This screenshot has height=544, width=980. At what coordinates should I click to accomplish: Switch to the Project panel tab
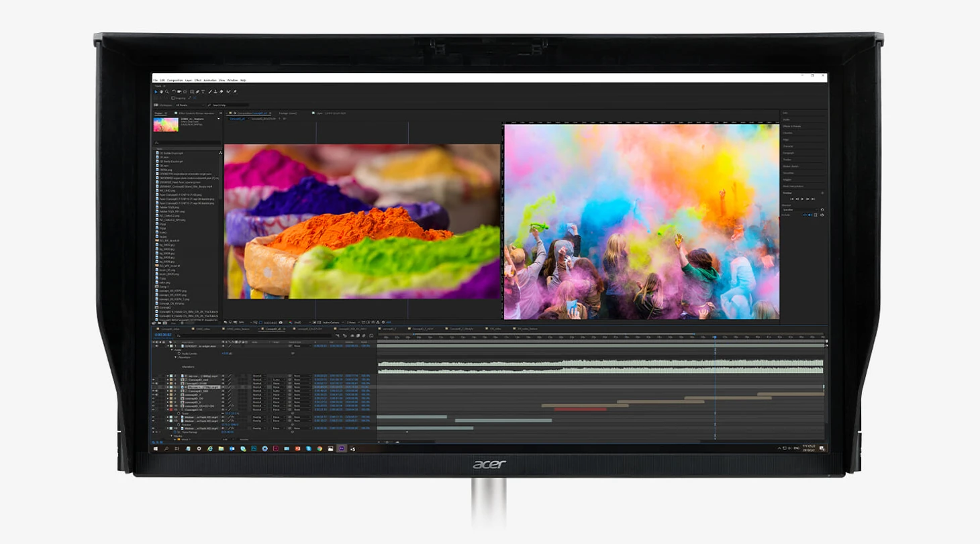[x=158, y=113]
